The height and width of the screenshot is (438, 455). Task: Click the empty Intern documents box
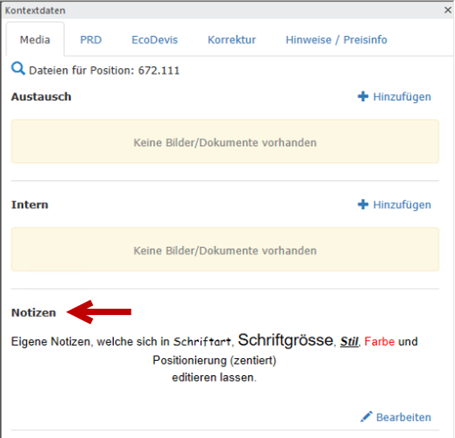click(x=225, y=249)
